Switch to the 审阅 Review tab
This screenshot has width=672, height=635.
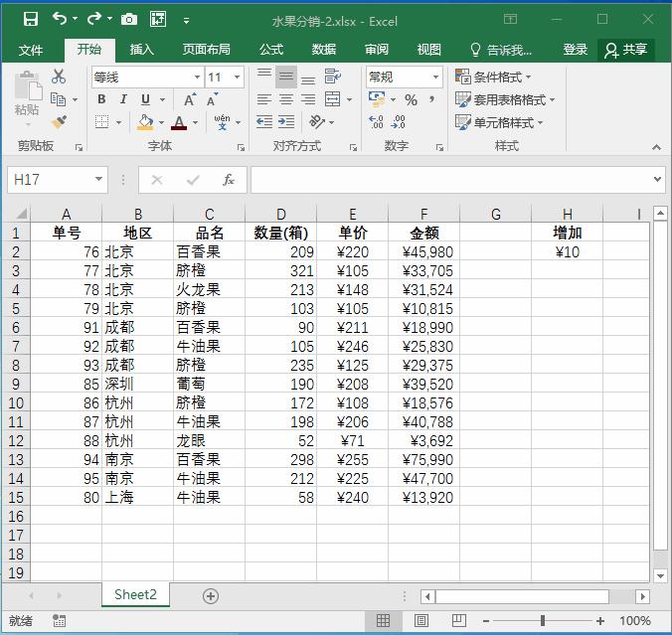pos(377,50)
